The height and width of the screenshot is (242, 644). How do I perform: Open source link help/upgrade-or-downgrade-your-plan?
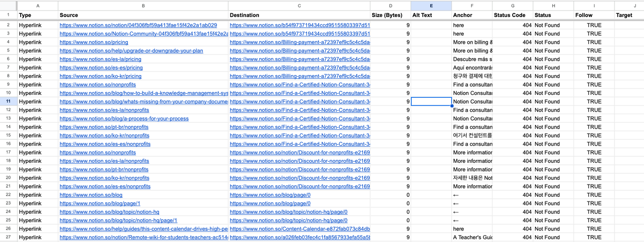131,51
